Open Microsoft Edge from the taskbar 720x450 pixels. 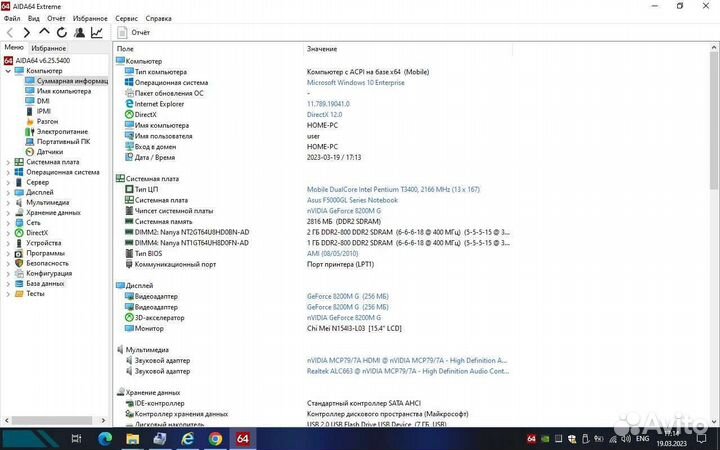(105, 439)
